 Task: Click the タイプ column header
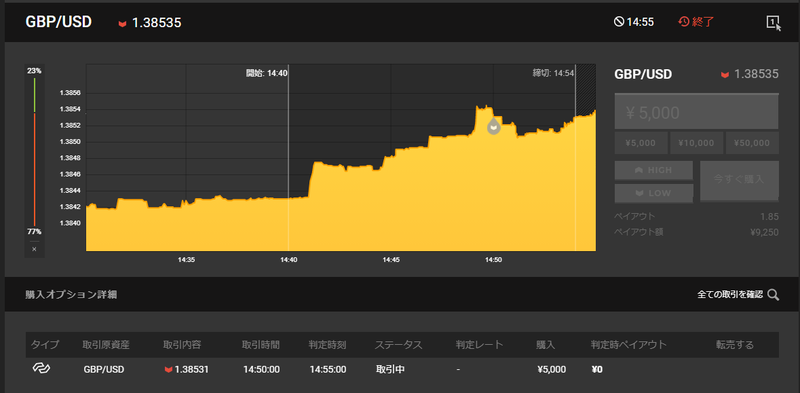[45, 345]
